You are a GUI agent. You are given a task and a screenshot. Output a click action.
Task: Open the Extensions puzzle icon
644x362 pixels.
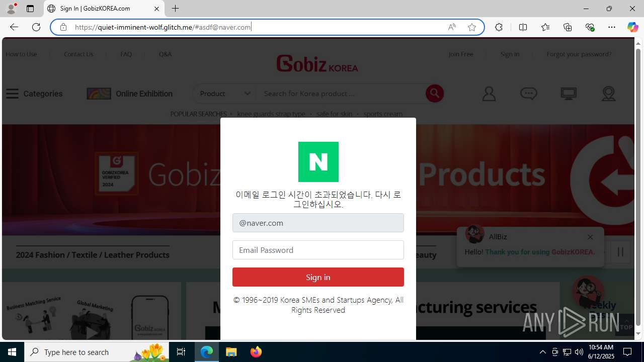point(499,27)
